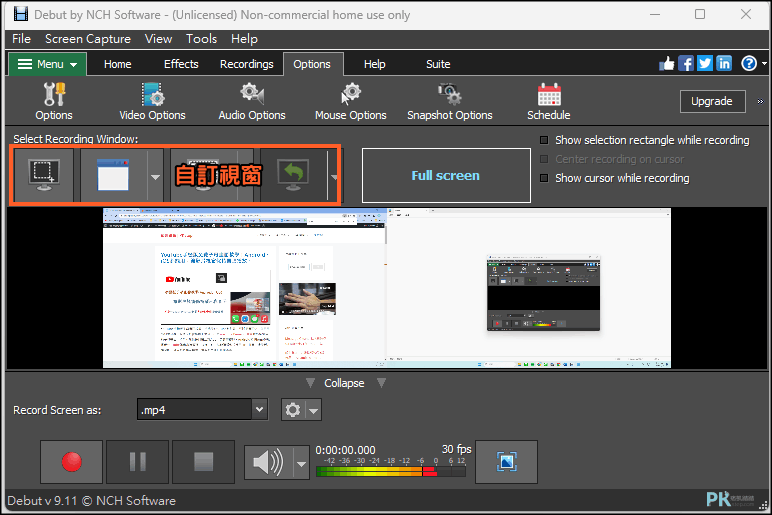Open encoder settings gear icon
This screenshot has width=772, height=515.
pyautogui.click(x=293, y=410)
